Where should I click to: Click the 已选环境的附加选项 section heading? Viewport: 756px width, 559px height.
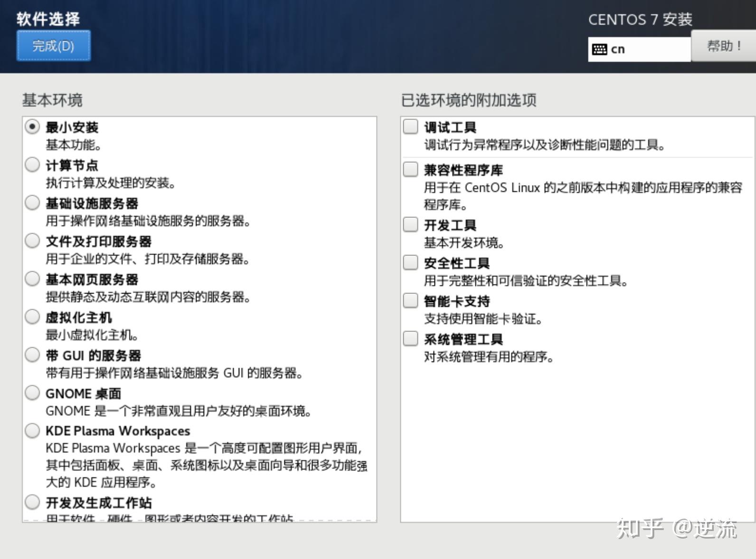point(469,100)
